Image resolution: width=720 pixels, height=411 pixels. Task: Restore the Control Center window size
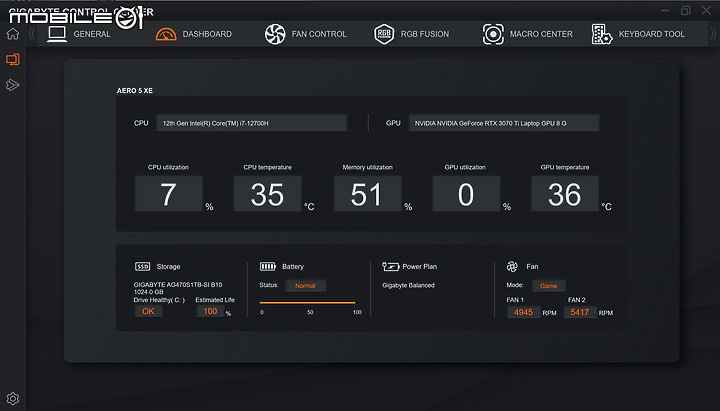[686, 10]
